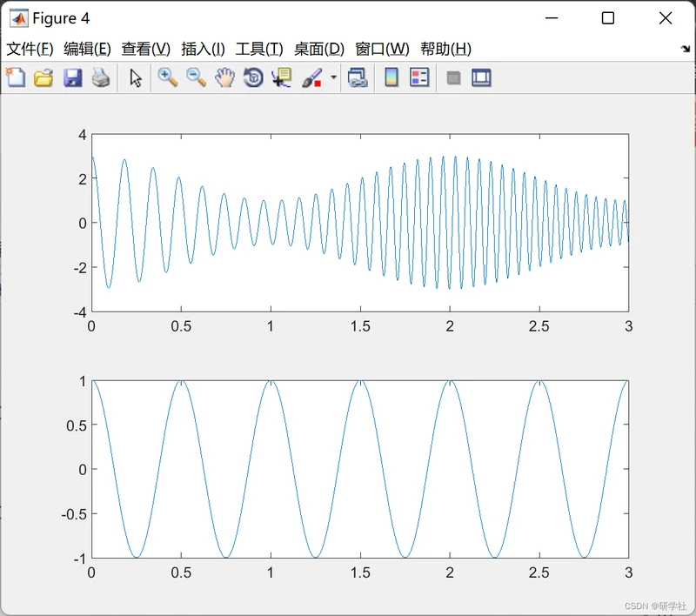Activate the Edit Plot arrow tool
This screenshot has height=616, width=696.
point(136,78)
